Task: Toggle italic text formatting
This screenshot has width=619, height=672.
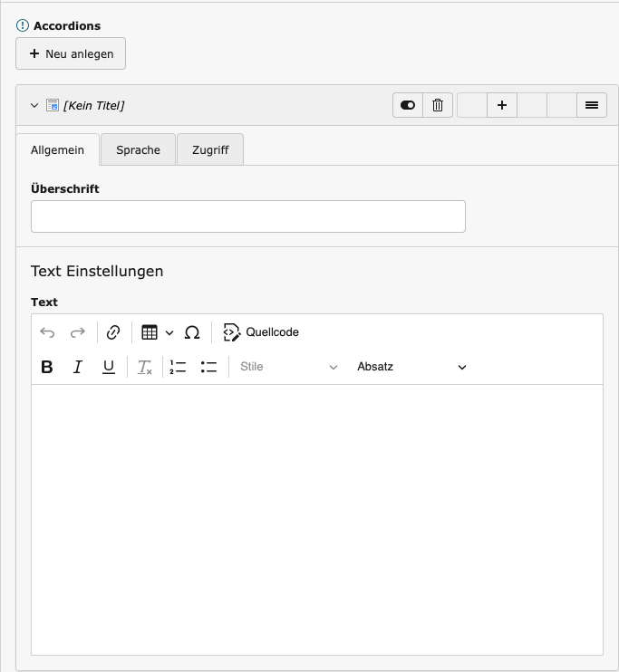Action: (x=78, y=367)
